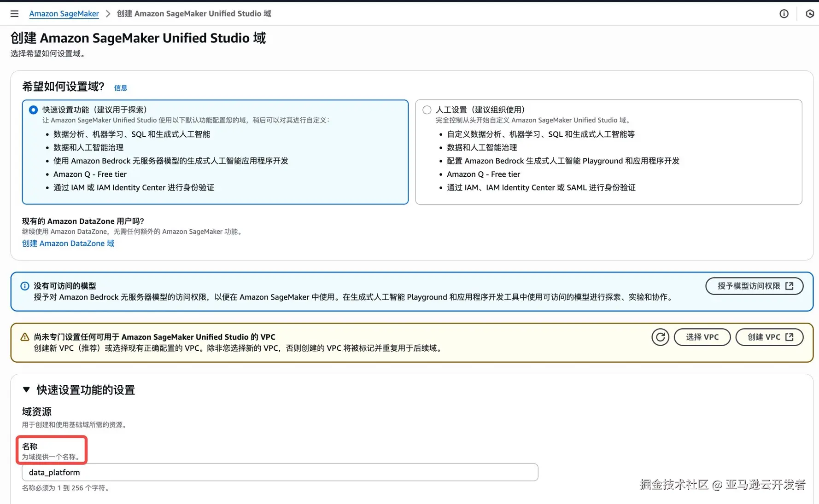The width and height of the screenshot is (819, 504).
Task: Click the 现有的 Amazon DataZone 用户吗? heading
Action: coord(83,221)
